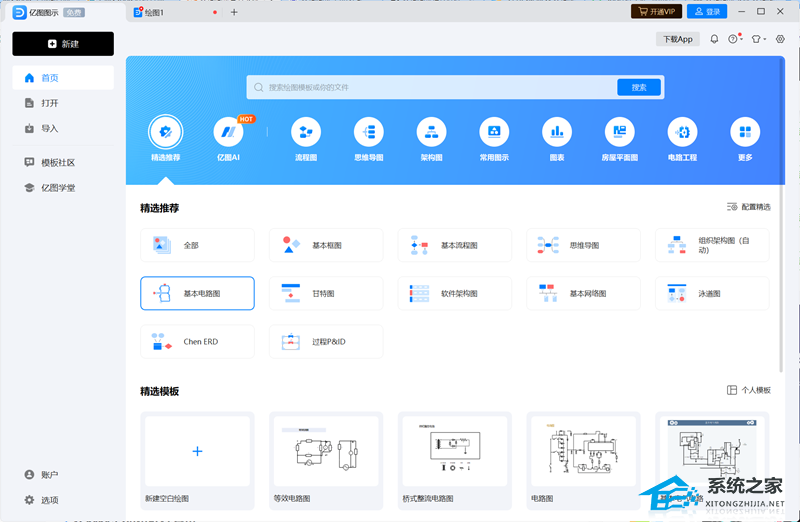The height and width of the screenshot is (522, 800).
Task: Click the 配置精选 link
Action: pyautogui.click(x=749, y=207)
